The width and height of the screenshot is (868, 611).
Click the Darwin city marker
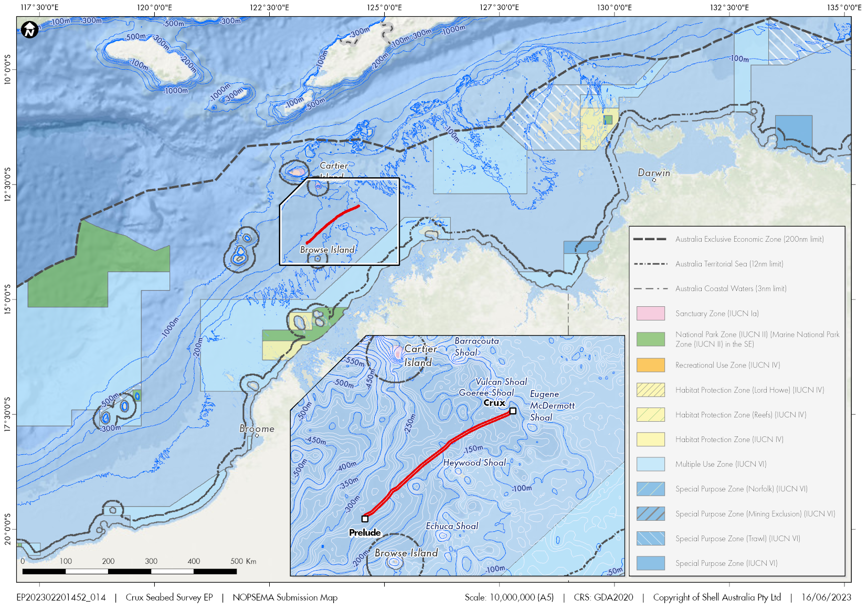coord(654,180)
